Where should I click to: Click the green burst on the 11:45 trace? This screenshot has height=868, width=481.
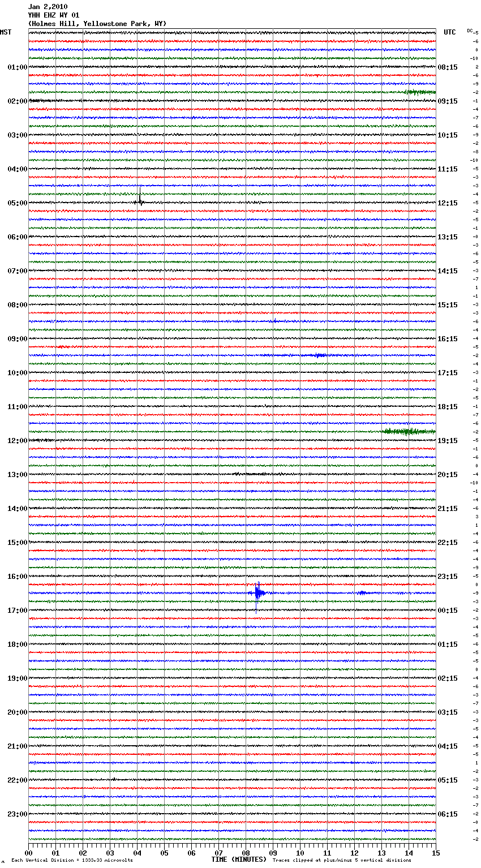point(409,432)
